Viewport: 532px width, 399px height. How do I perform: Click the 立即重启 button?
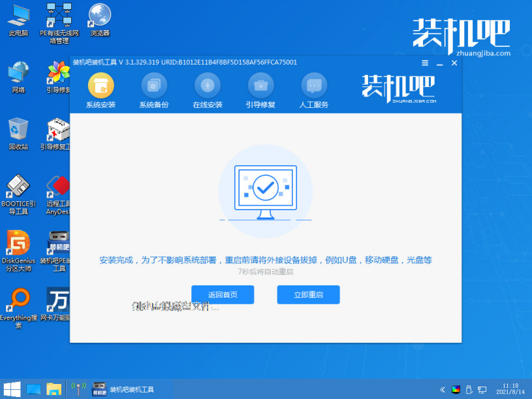(308, 295)
